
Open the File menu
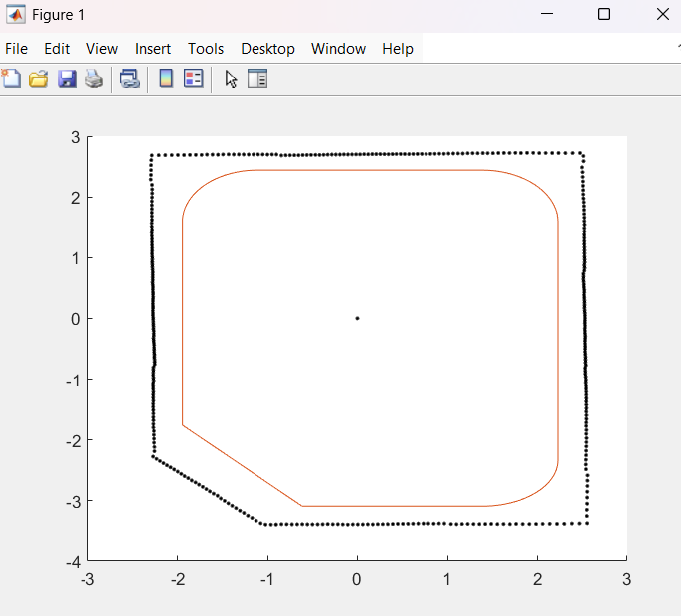(x=16, y=48)
